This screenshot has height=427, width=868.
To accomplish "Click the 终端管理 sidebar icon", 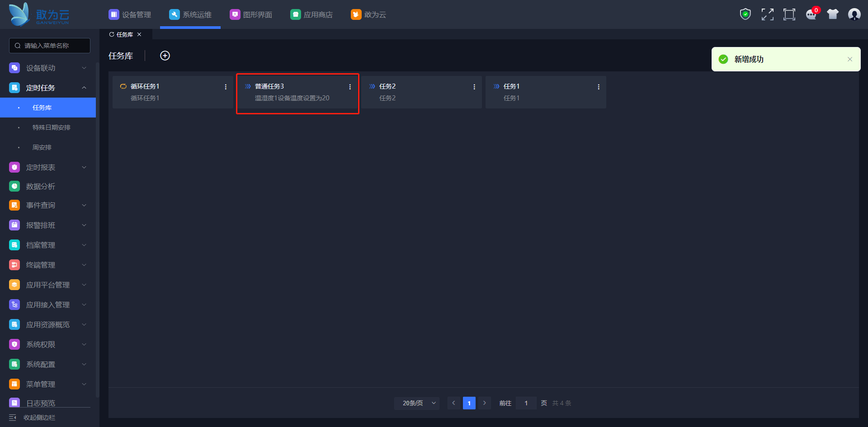I will [x=14, y=265].
